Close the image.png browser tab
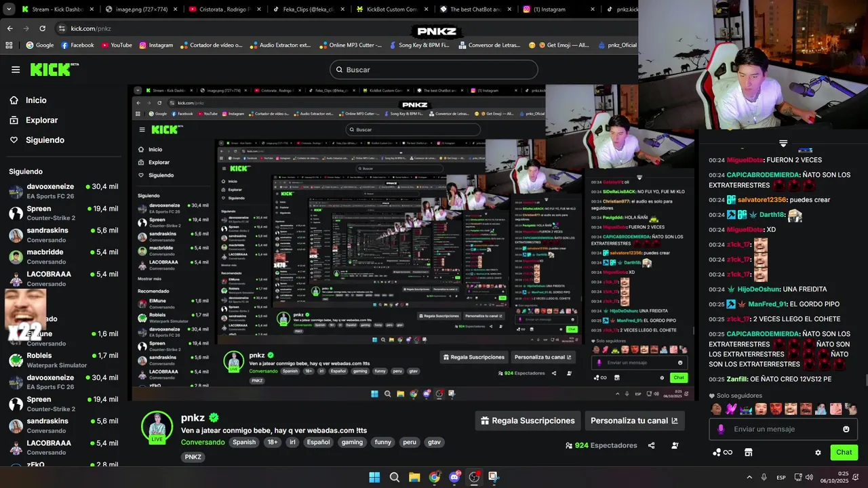 click(175, 9)
